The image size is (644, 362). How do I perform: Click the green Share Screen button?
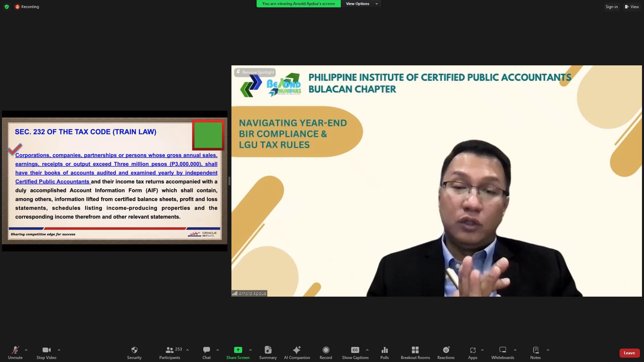coord(238,353)
